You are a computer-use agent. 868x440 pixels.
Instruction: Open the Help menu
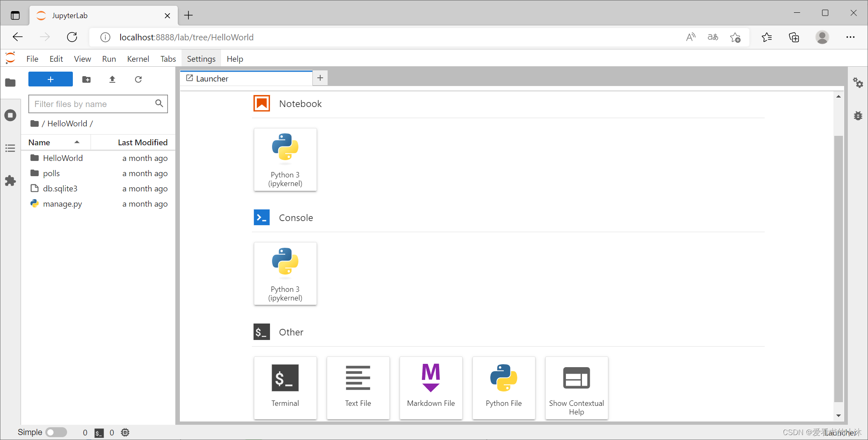235,59
